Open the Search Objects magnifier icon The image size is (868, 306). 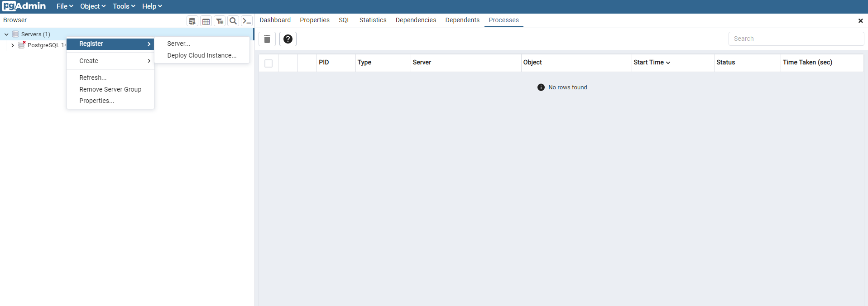(233, 21)
